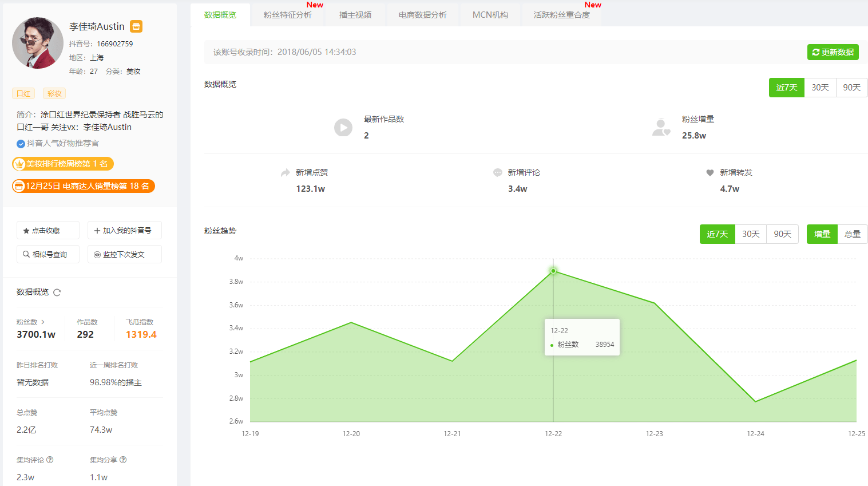The width and height of the screenshot is (868, 486).
Task: Click the user icon beside 粉丝增量
Action: pyautogui.click(x=661, y=127)
